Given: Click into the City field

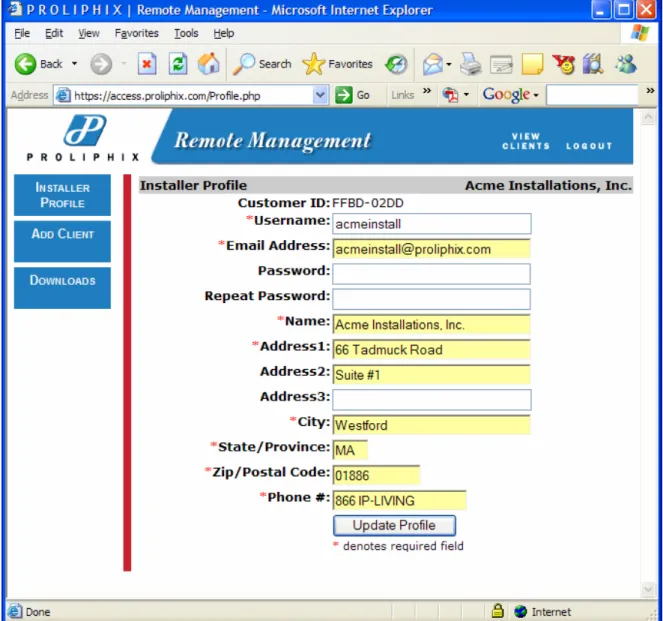Looking at the screenshot, I should tap(432, 425).
